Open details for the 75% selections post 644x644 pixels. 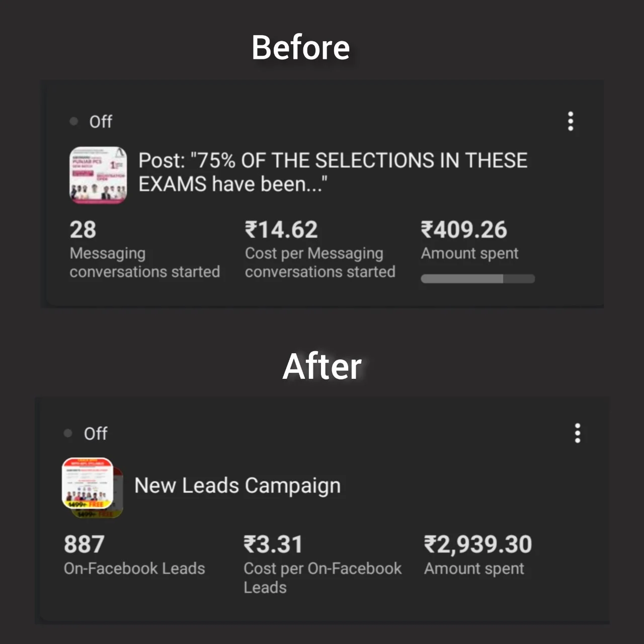point(333,172)
